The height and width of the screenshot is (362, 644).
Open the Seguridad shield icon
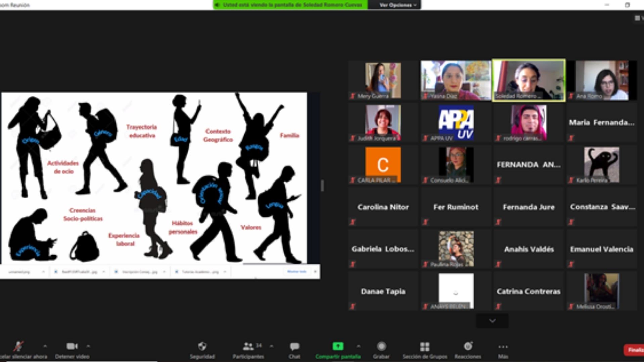tap(202, 346)
